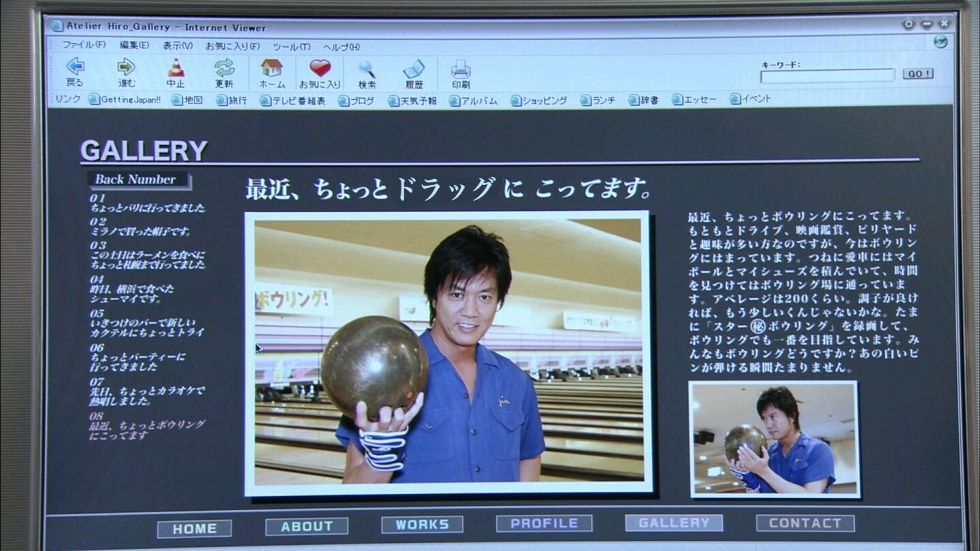Open the テレビ番組表 bookmark link

coord(293,101)
